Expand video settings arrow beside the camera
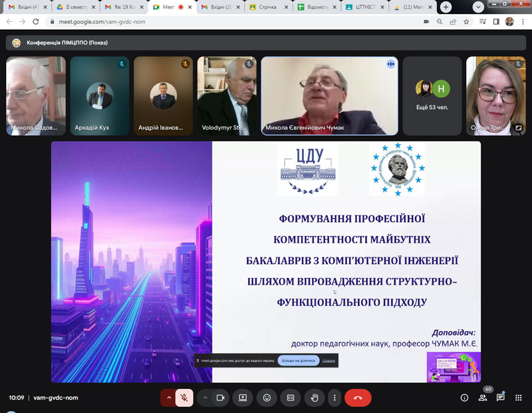Screen dimensions: 532x413 pyautogui.click(x=205, y=398)
